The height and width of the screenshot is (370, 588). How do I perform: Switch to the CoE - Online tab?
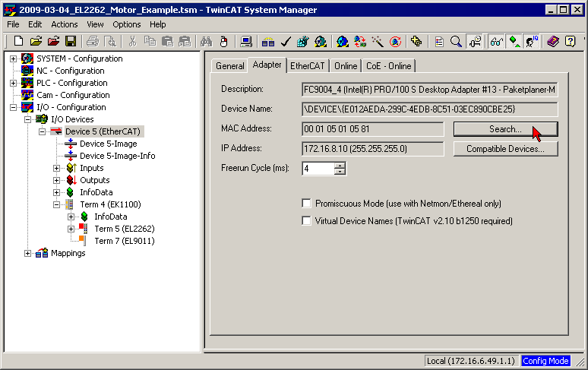click(x=389, y=66)
